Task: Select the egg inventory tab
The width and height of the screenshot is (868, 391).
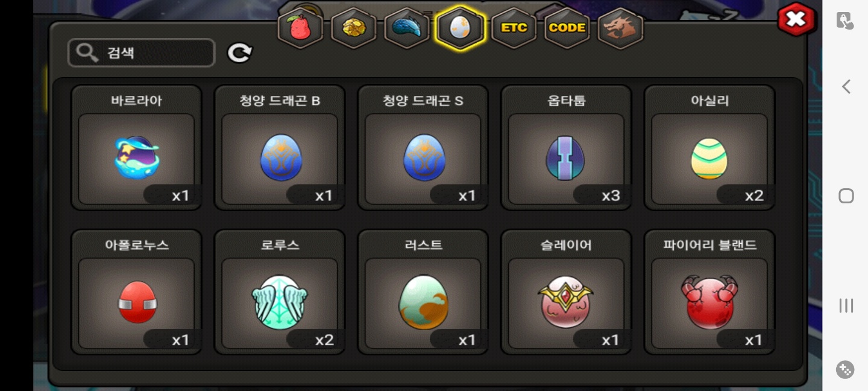Action: (x=460, y=28)
